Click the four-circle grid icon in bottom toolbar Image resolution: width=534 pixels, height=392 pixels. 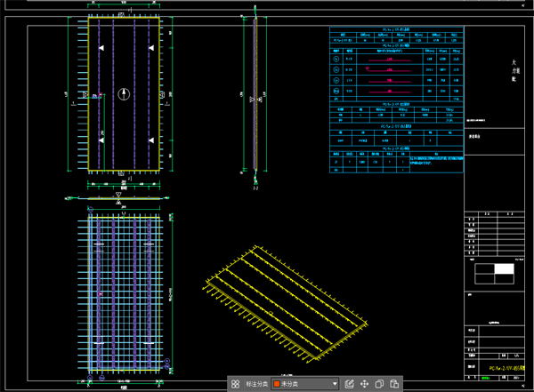tap(235, 384)
